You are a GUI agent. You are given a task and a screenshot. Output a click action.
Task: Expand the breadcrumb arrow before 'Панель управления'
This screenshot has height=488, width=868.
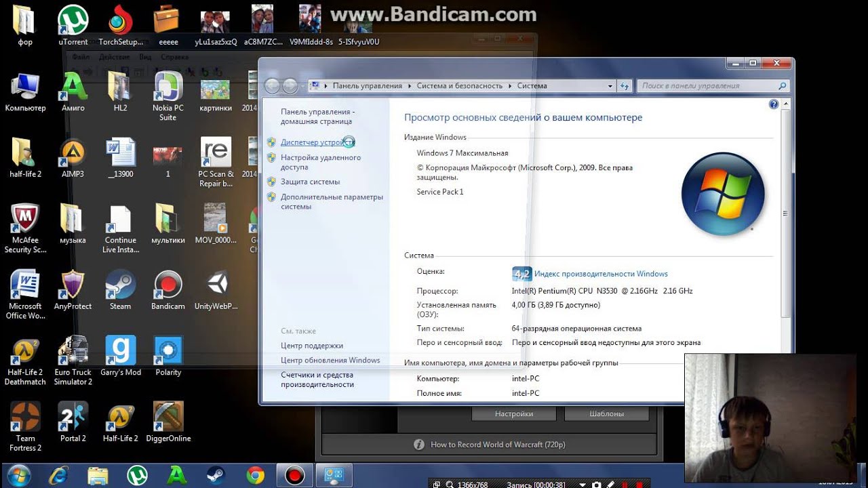pyautogui.click(x=326, y=86)
